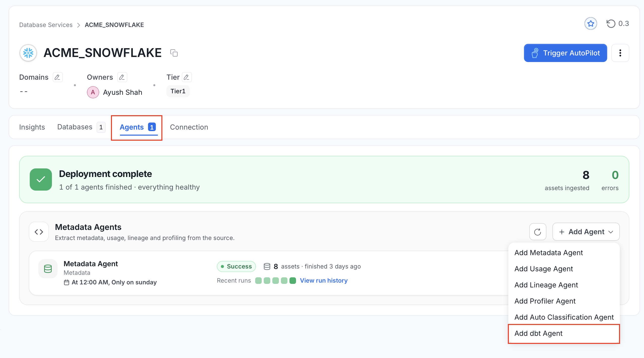
Task: Copy the ACME_SNOWFLAKE service name
Action: (x=174, y=53)
